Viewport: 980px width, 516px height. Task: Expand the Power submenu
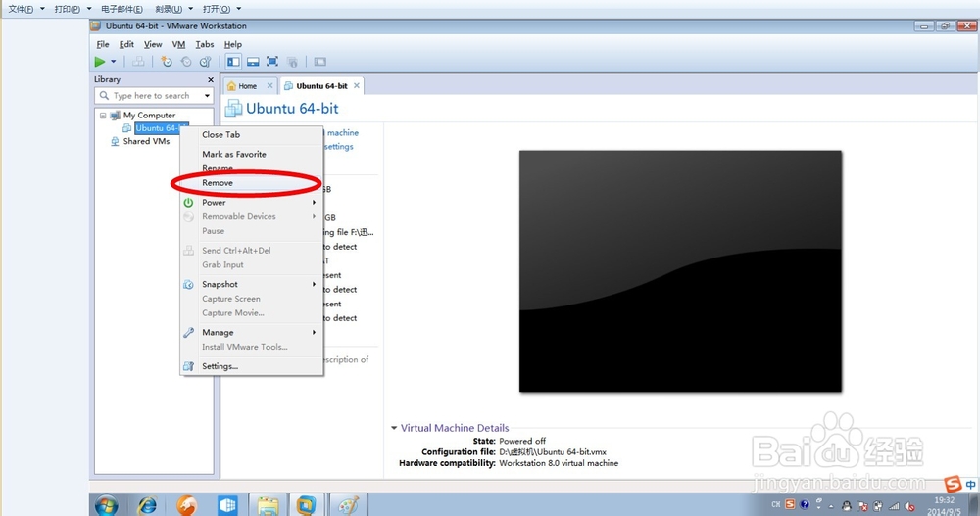252,203
